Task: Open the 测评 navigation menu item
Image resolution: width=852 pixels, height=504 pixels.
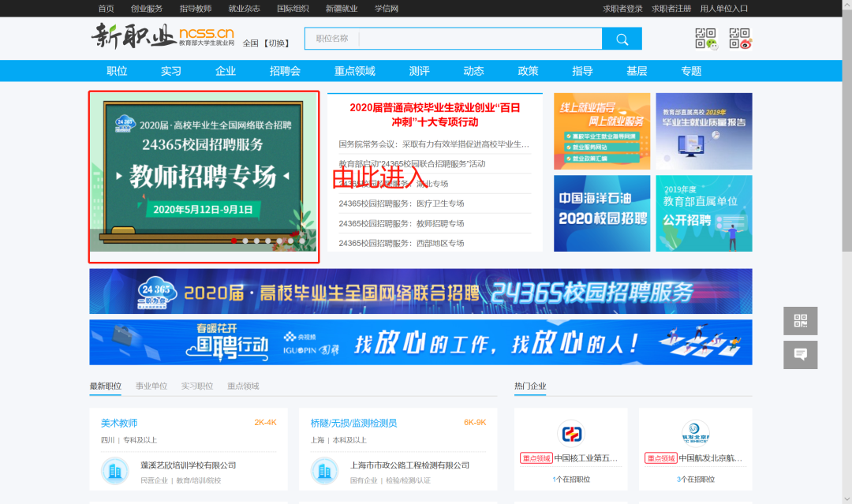Action: point(420,71)
